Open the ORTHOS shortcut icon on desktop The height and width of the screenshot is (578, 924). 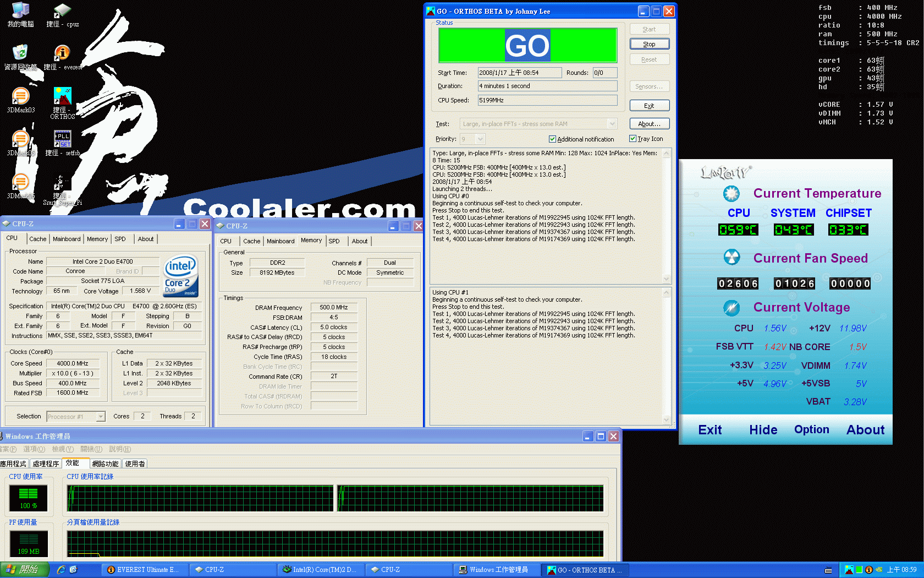(62, 102)
